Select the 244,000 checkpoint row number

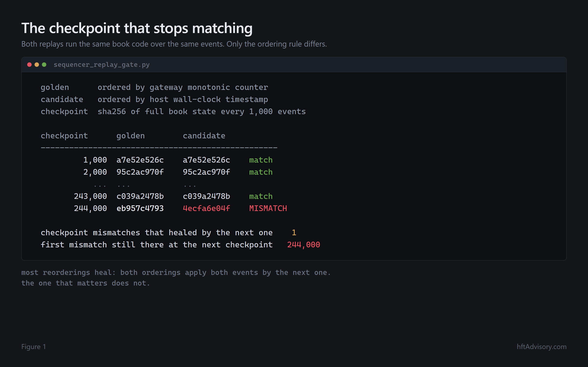point(90,208)
